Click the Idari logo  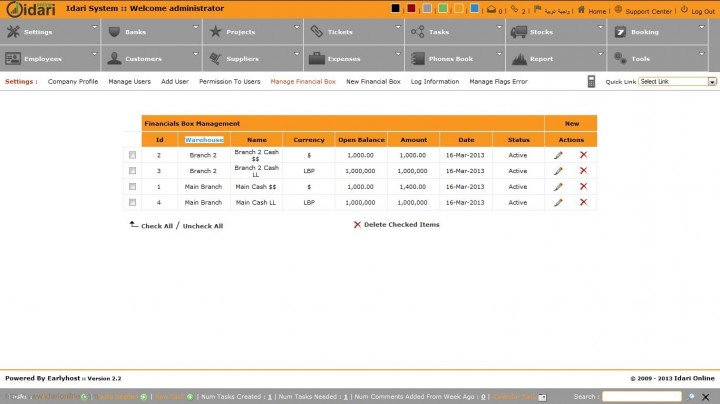[x=31, y=9]
